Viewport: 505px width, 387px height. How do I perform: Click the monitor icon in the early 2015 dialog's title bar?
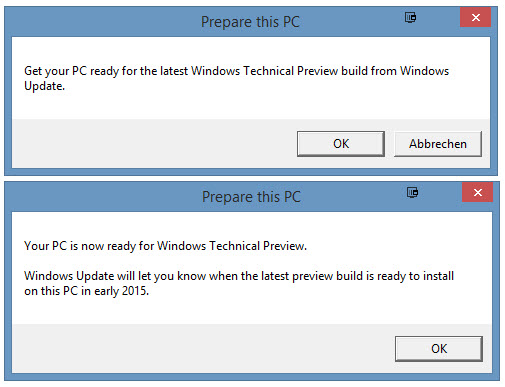412,192
